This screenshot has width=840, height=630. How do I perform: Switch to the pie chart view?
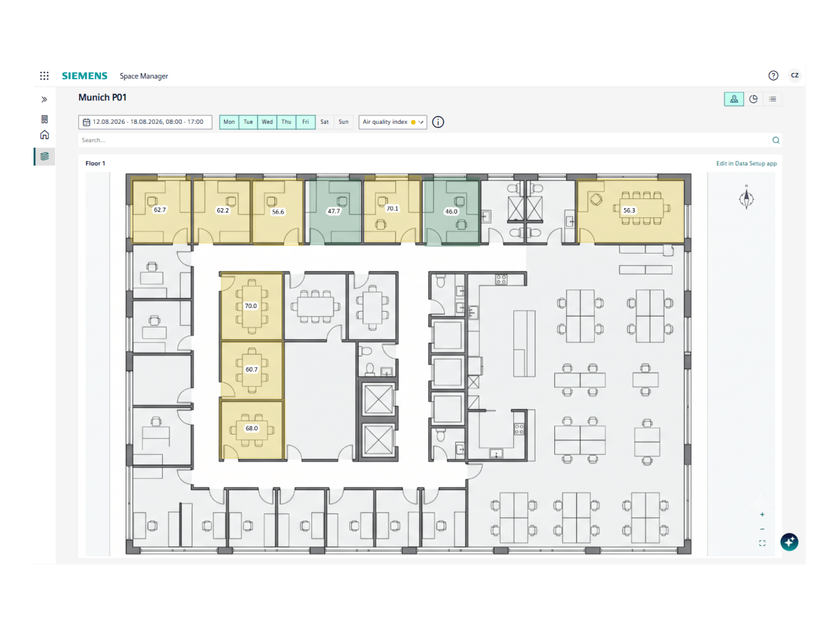753,99
